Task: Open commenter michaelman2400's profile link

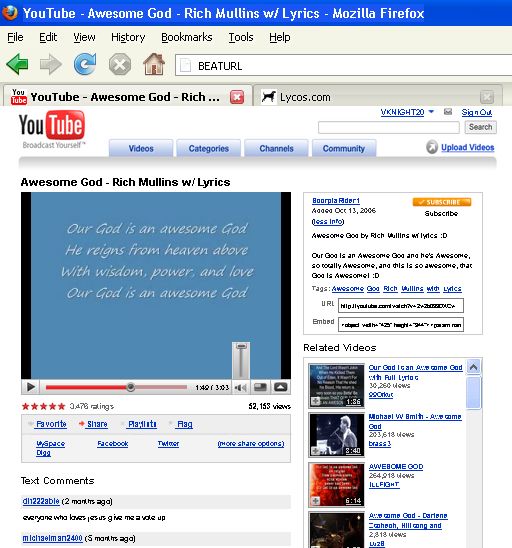Action: tap(52, 538)
